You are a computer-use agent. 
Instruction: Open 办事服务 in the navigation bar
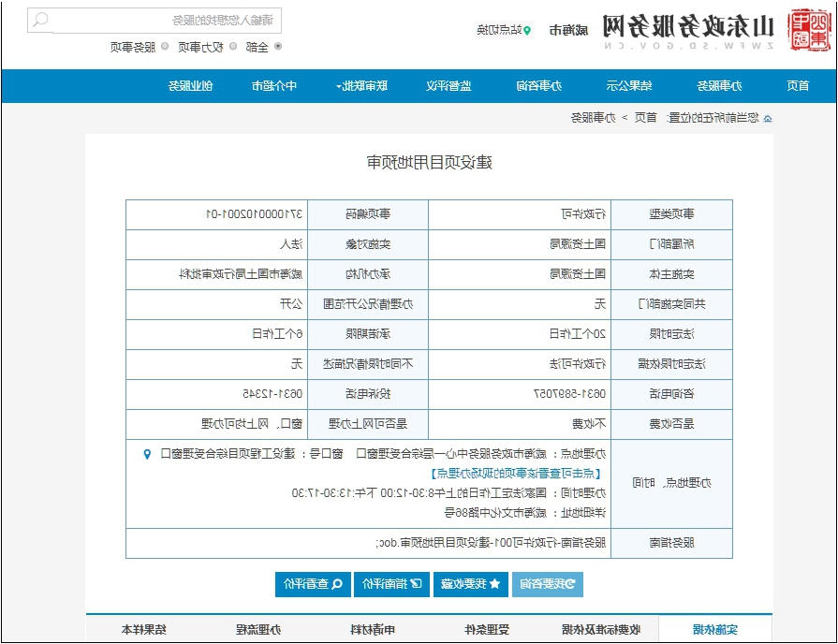[719, 86]
